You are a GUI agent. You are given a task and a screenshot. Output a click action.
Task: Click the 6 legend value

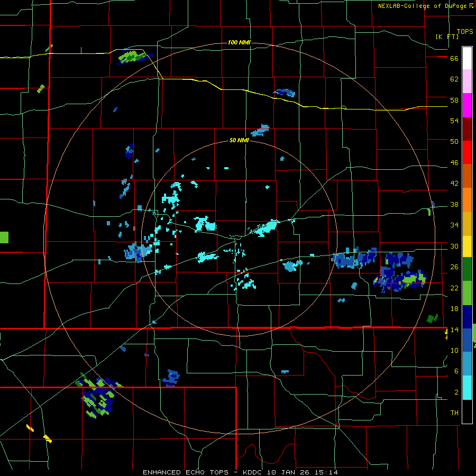click(456, 371)
